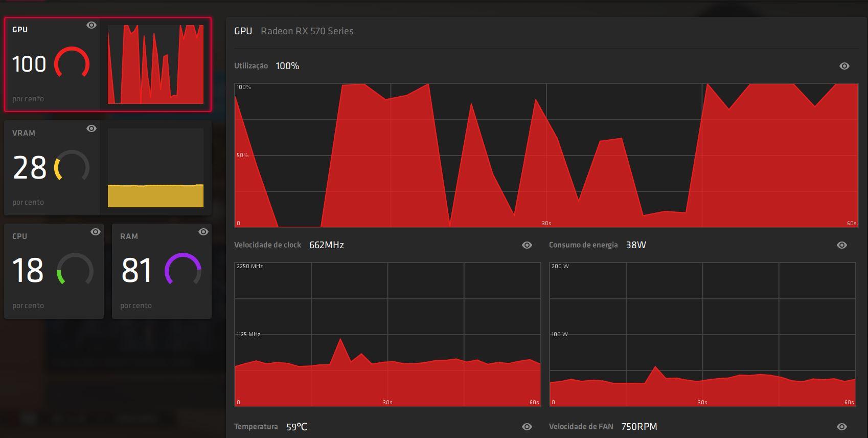The width and height of the screenshot is (868, 438).
Task: Click the GPU mini usage graph thumbnail
Action: pos(155,64)
